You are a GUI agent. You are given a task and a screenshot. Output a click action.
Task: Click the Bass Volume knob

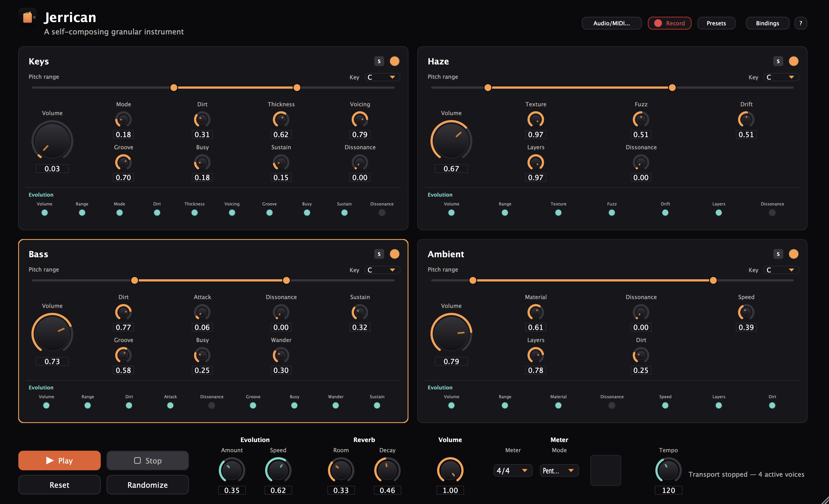[52, 333]
